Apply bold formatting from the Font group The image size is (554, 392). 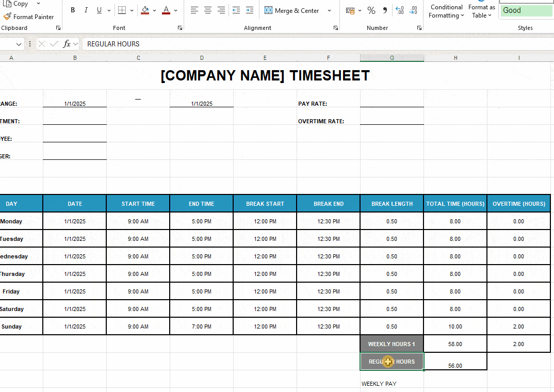[x=73, y=10]
